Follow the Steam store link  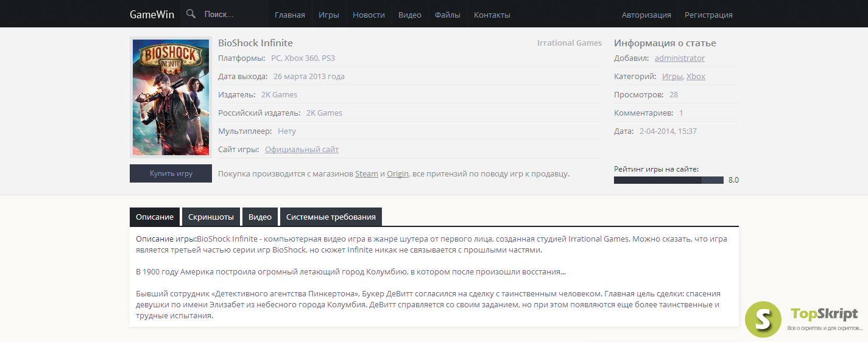[367, 173]
